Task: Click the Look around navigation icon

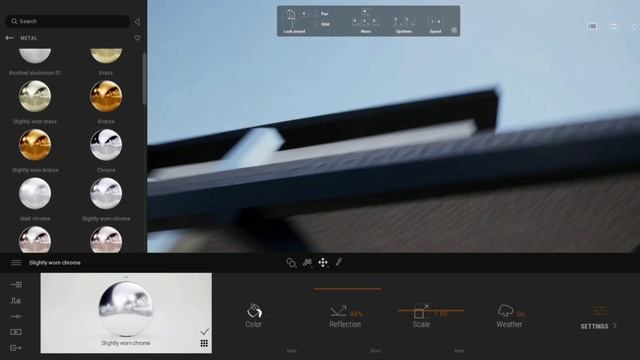Action: point(291,17)
